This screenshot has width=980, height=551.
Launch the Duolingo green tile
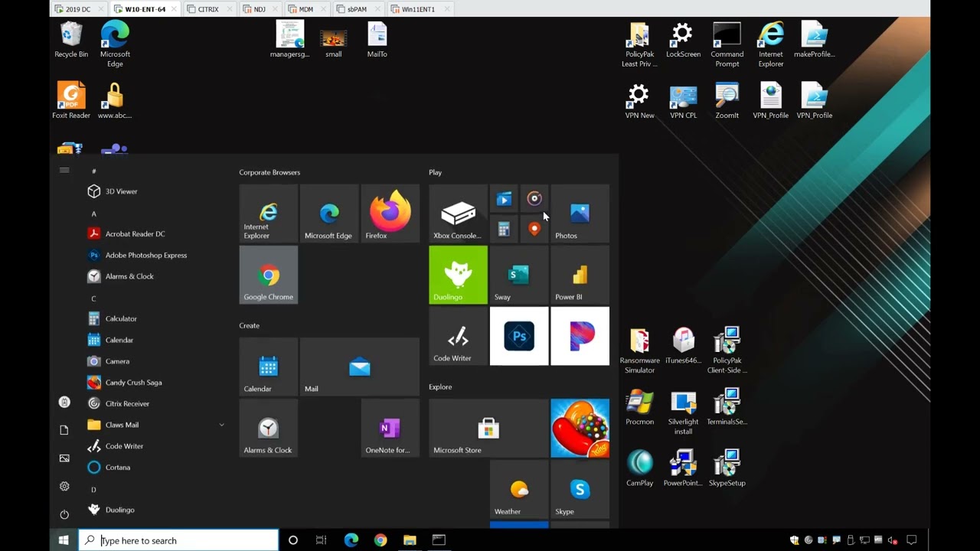pyautogui.click(x=458, y=275)
